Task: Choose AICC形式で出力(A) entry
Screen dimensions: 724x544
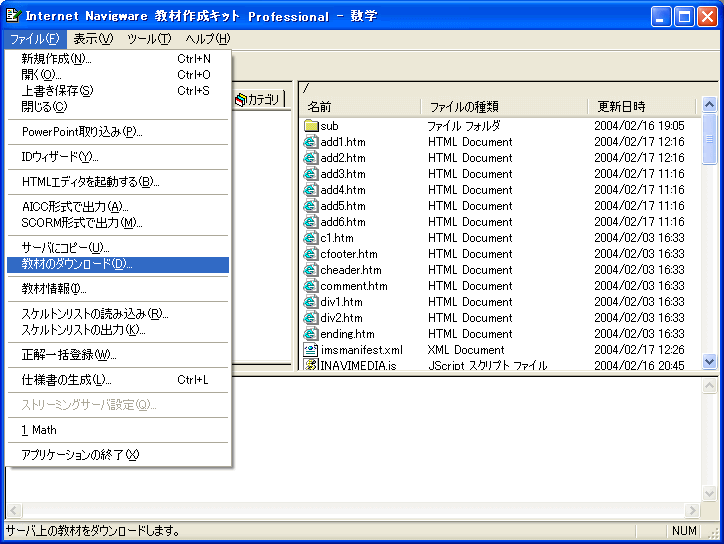Action: coord(118,206)
